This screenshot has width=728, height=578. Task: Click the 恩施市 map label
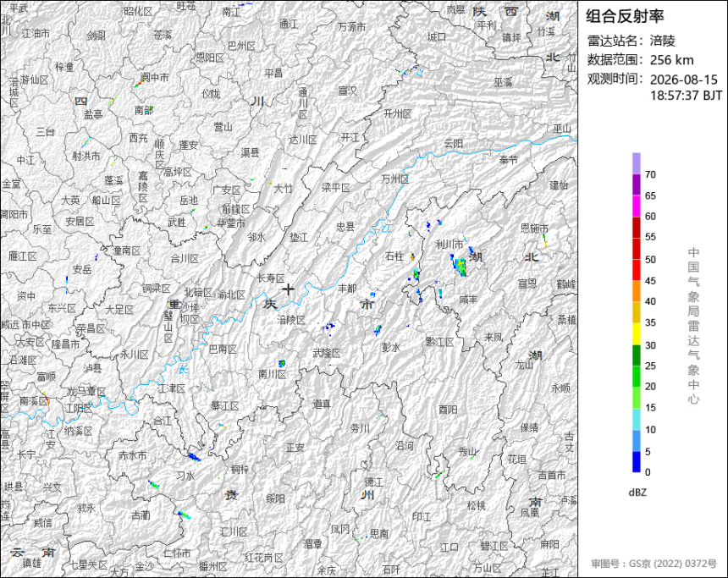tap(534, 228)
